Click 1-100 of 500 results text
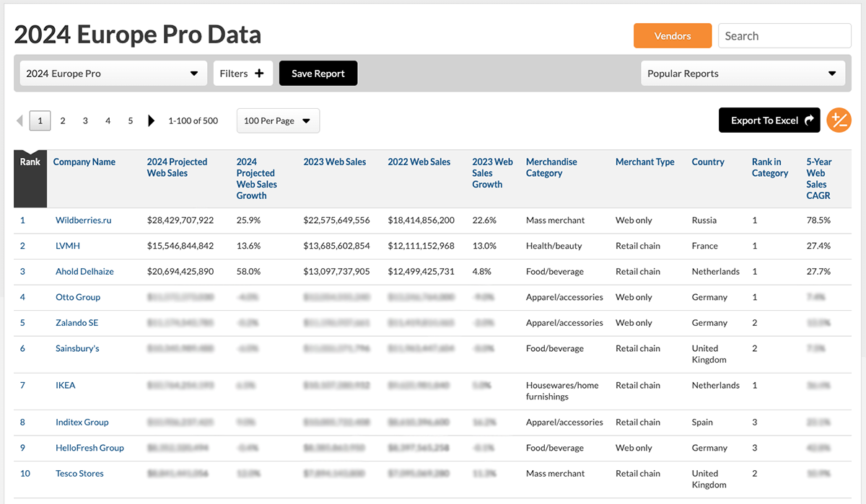This screenshot has height=504, width=866. click(193, 121)
